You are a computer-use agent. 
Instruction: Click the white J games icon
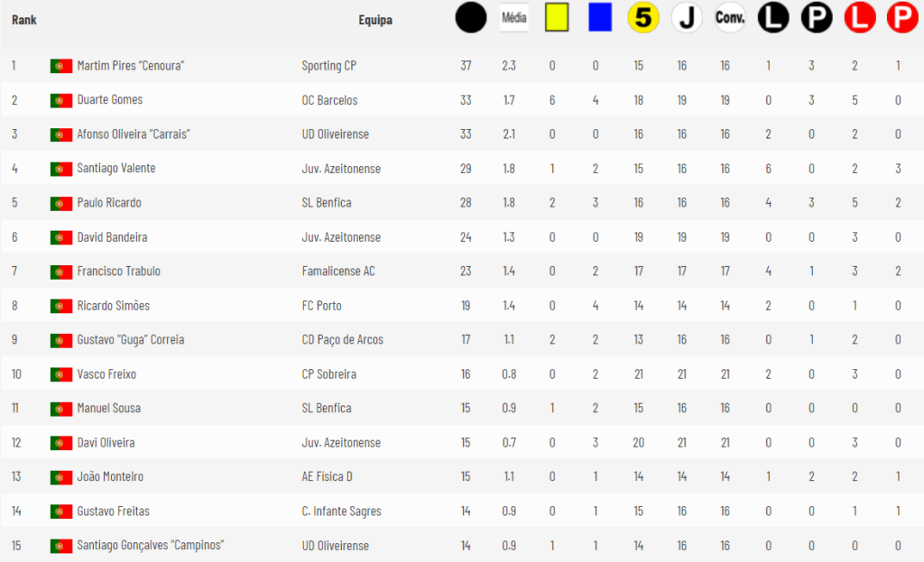pos(687,18)
